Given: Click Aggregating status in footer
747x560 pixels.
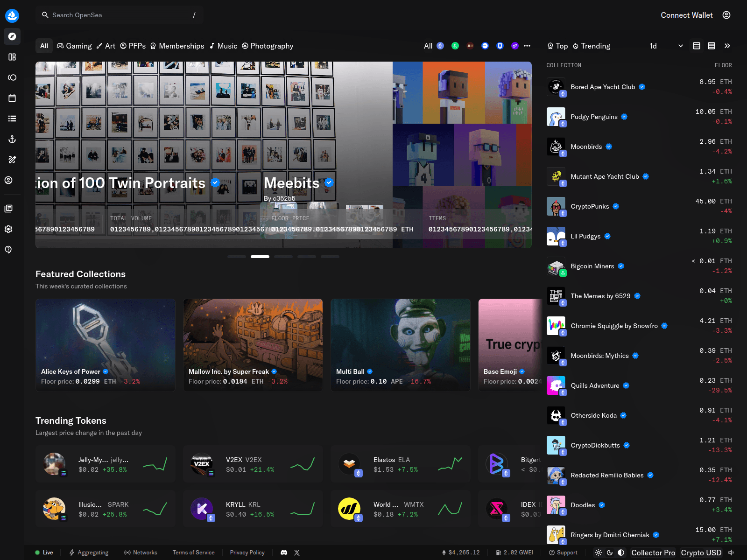Looking at the screenshot, I should pos(89,553).
